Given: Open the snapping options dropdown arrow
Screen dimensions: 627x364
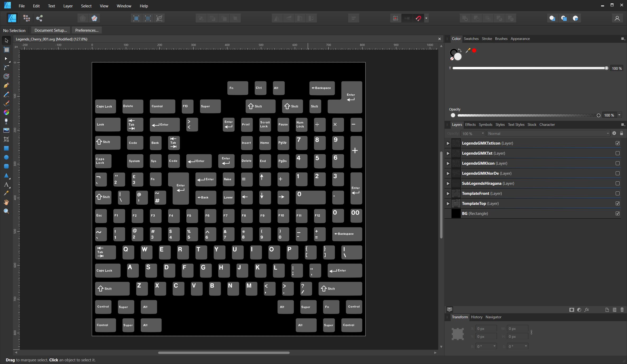Looking at the screenshot, I should (x=426, y=18).
